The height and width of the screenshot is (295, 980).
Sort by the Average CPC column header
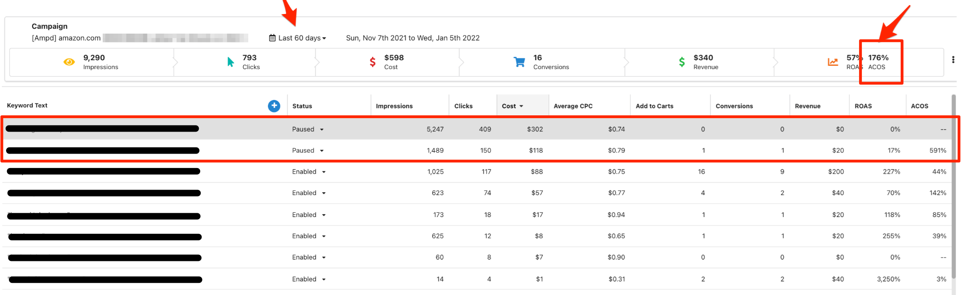tap(573, 106)
